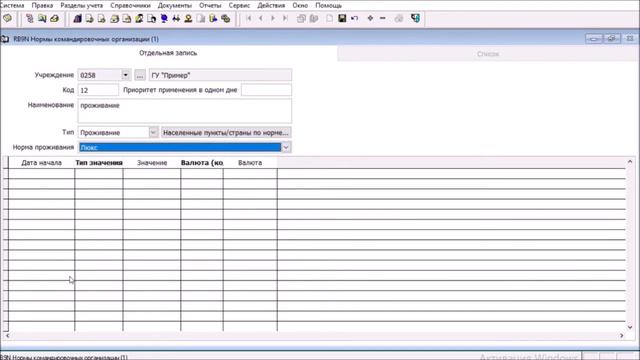
Task: Click the greyed copy record icon
Action: [x=301, y=18]
